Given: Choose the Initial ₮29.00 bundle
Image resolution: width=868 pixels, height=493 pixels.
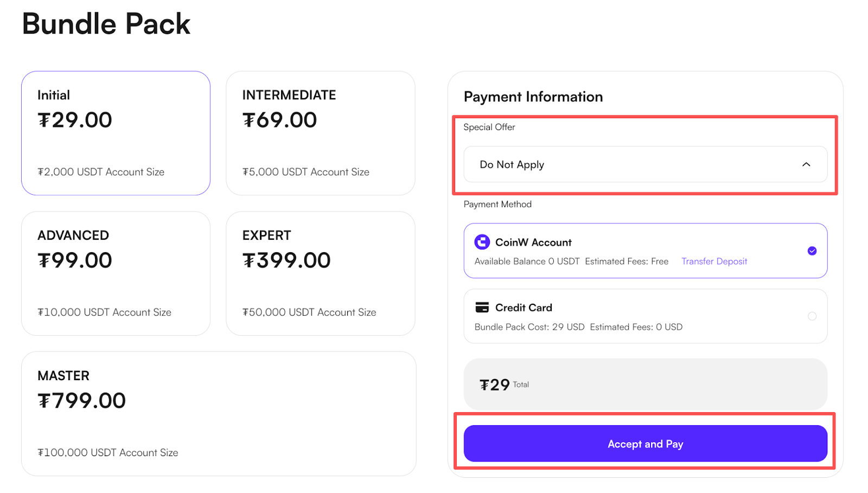Looking at the screenshot, I should [116, 133].
